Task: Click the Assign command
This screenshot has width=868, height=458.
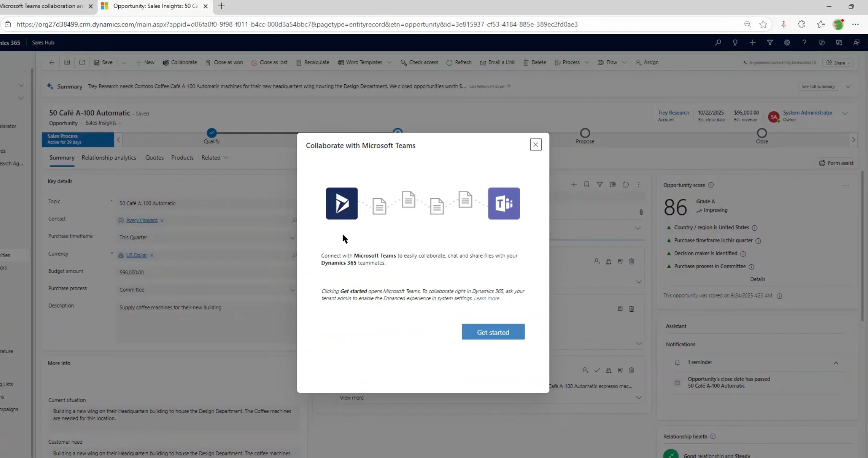Action: point(647,62)
